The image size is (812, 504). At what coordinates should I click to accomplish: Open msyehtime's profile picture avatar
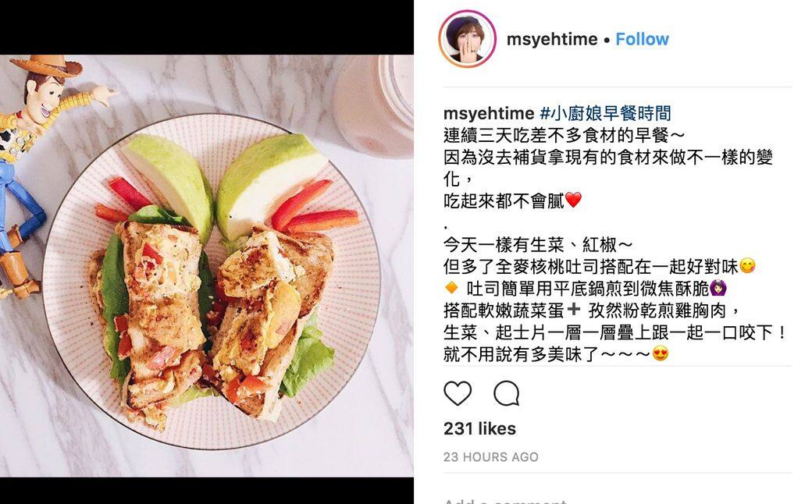467,39
